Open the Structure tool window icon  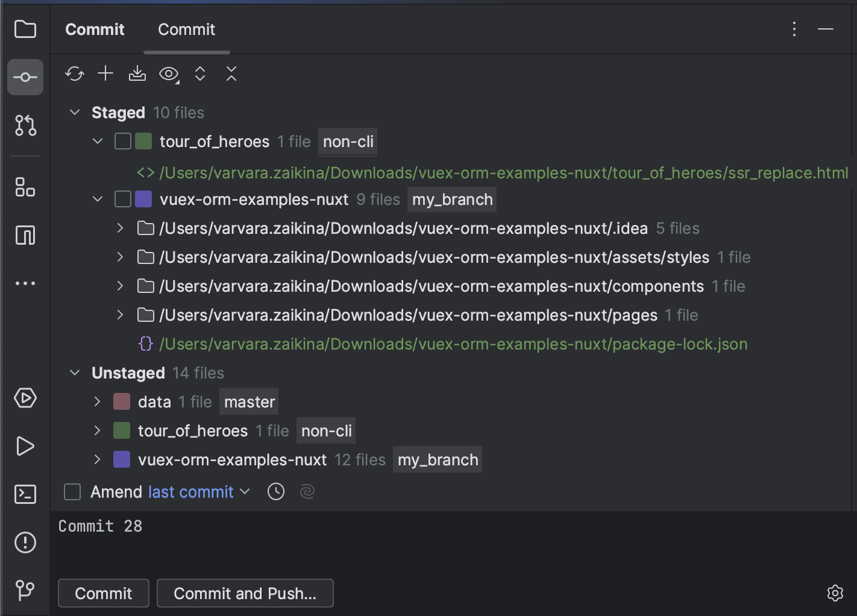25,187
